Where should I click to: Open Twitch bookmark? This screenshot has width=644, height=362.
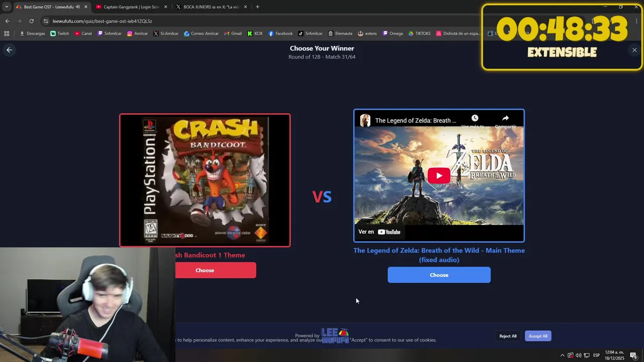click(x=60, y=34)
